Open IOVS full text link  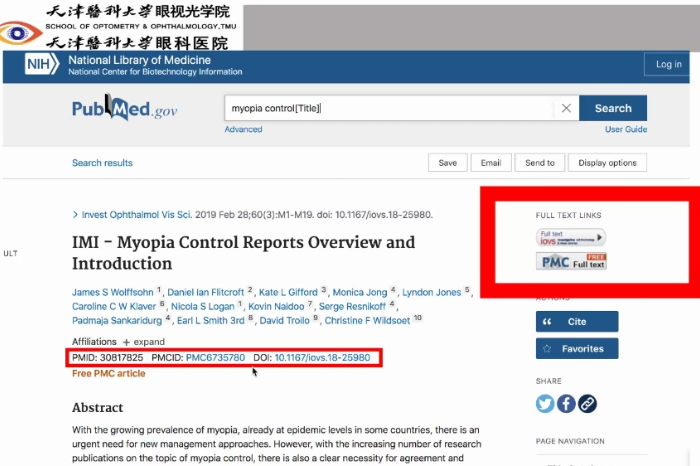coord(571,237)
